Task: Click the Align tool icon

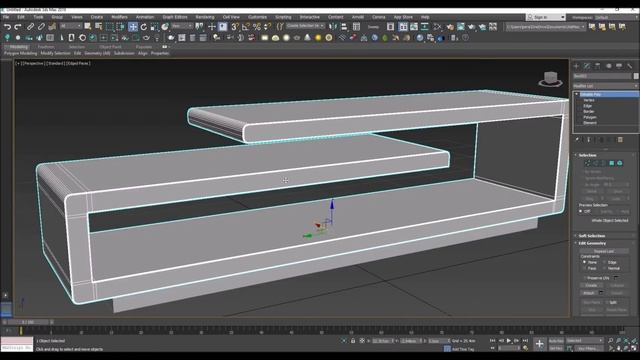Action: (344, 27)
